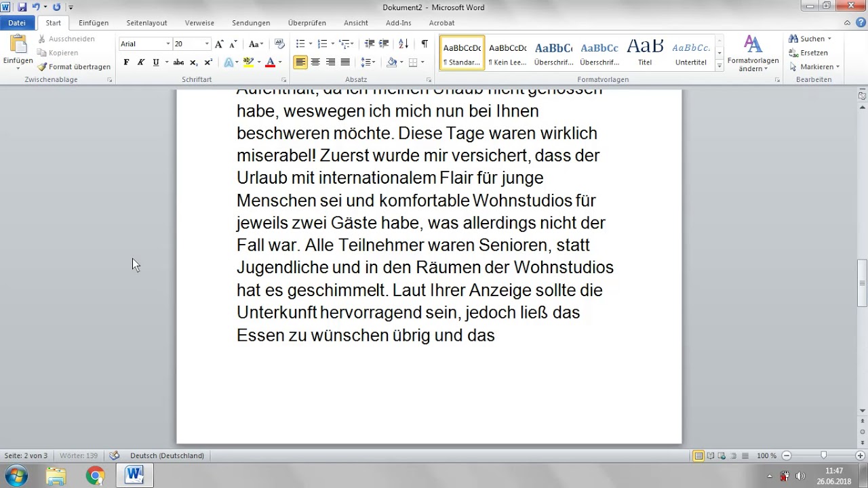Click the zoom slider handle

pyautogui.click(x=823, y=456)
